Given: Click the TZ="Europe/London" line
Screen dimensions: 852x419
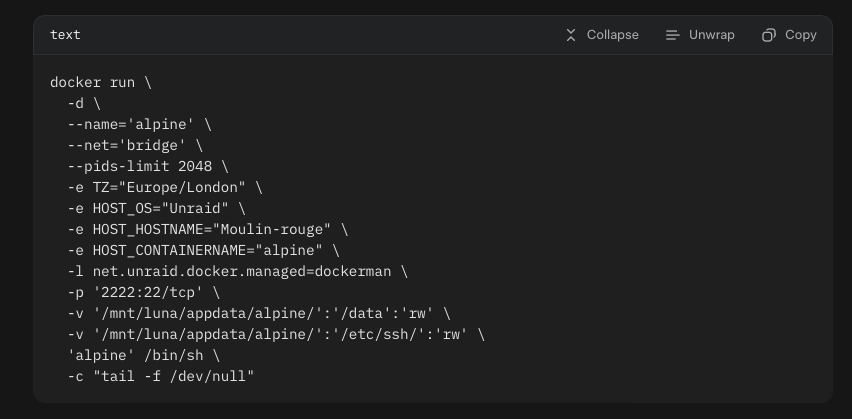Looking at the screenshot, I should tap(165, 187).
